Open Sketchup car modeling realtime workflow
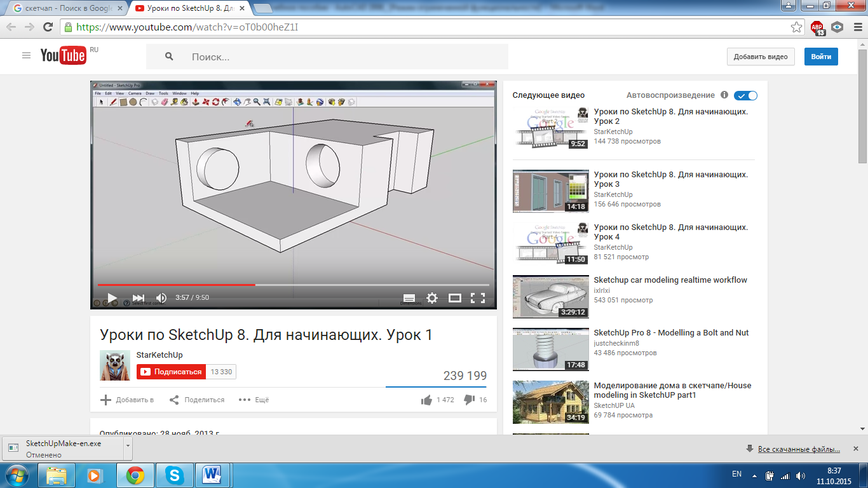Image resolution: width=868 pixels, height=488 pixels. (x=670, y=280)
